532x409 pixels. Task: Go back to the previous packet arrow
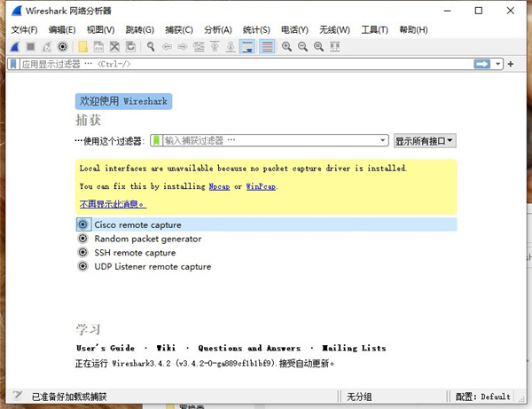click(x=167, y=46)
